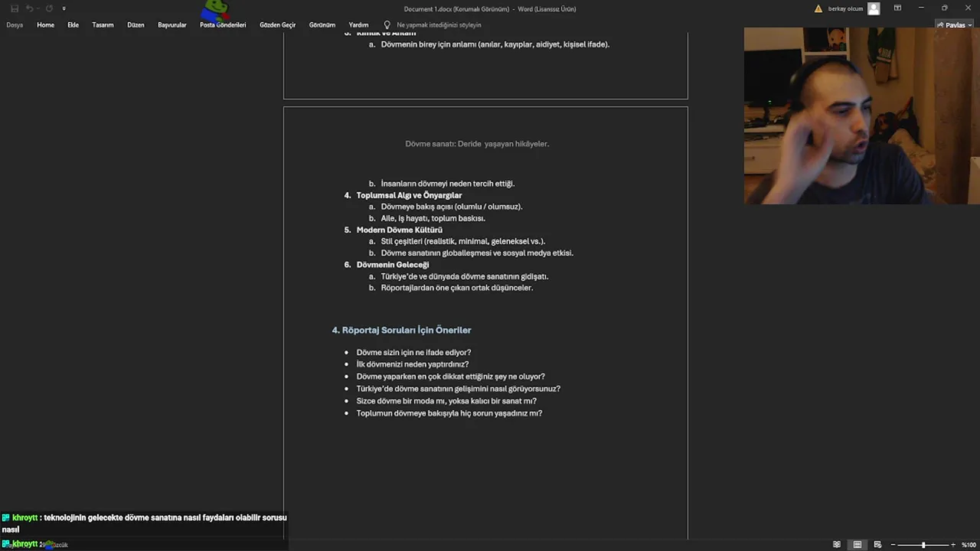Open the Tasarım ribbon tab
Viewport: 980px width, 551px height.
pyautogui.click(x=103, y=24)
